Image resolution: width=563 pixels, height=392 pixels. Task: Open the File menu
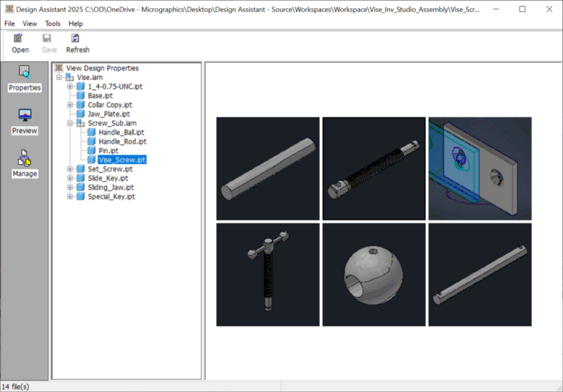coord(10,23)
